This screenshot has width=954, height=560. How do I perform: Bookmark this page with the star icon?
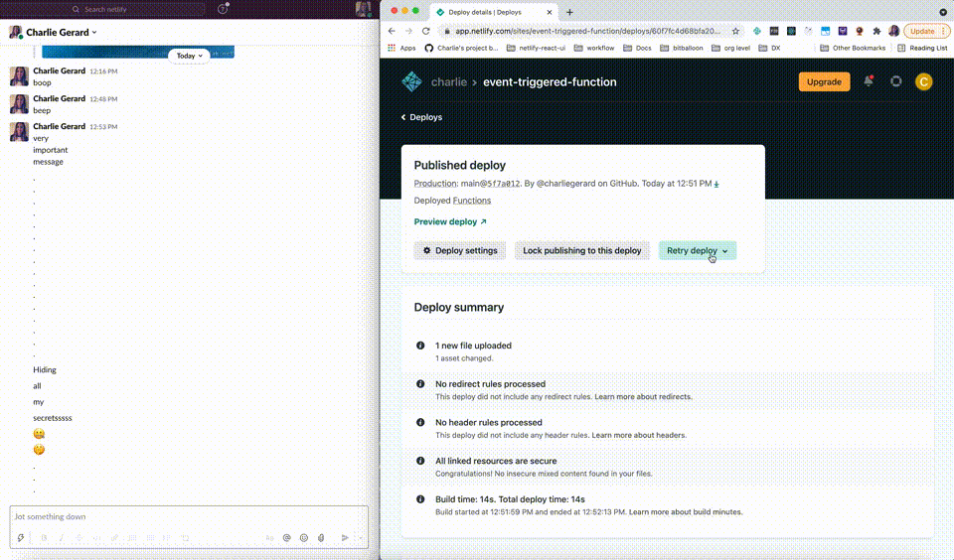tap(735, 31)
